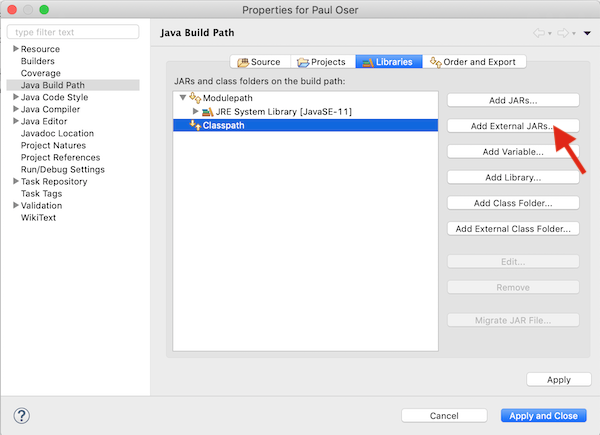Expand the Java Code Style node
The height and width of the screenshot is (435, 600).
point(14,97)
